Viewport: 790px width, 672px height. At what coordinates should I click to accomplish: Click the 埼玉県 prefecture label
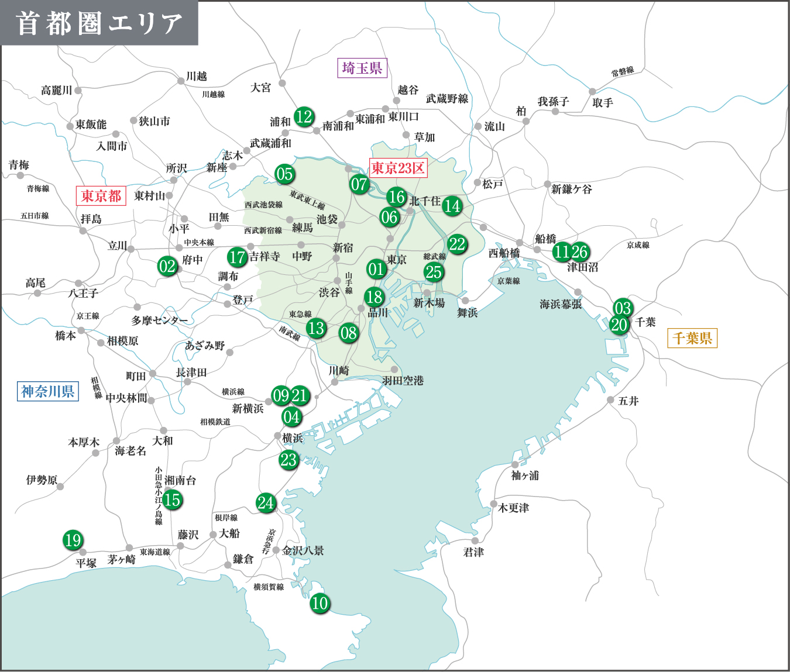pos(362,68)
